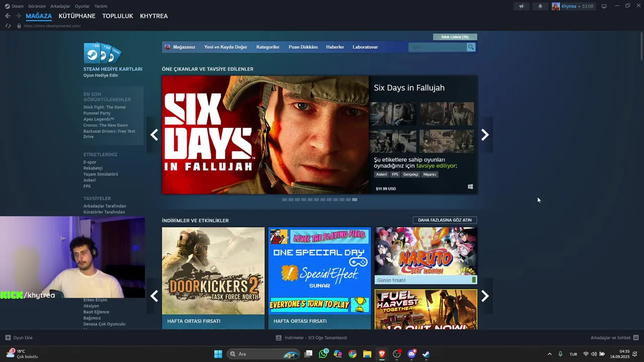
Task: Reload the store page
Action: point(8,26)
